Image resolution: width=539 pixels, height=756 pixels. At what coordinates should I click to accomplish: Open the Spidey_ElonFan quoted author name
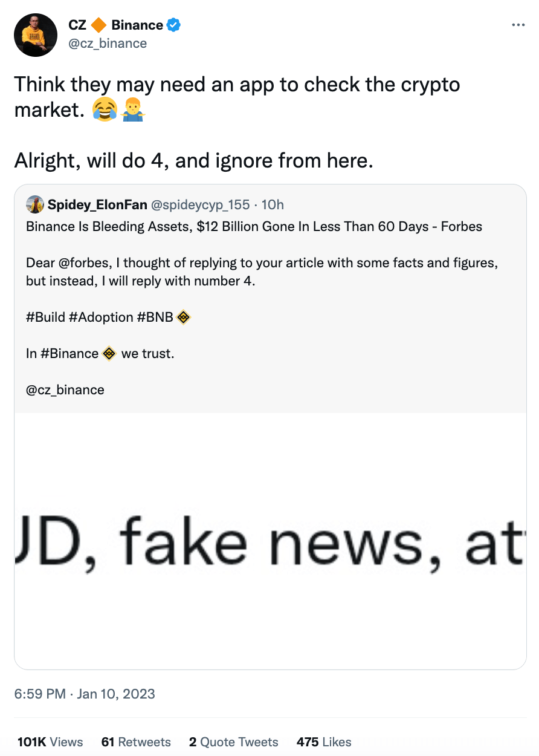[97, 205]
